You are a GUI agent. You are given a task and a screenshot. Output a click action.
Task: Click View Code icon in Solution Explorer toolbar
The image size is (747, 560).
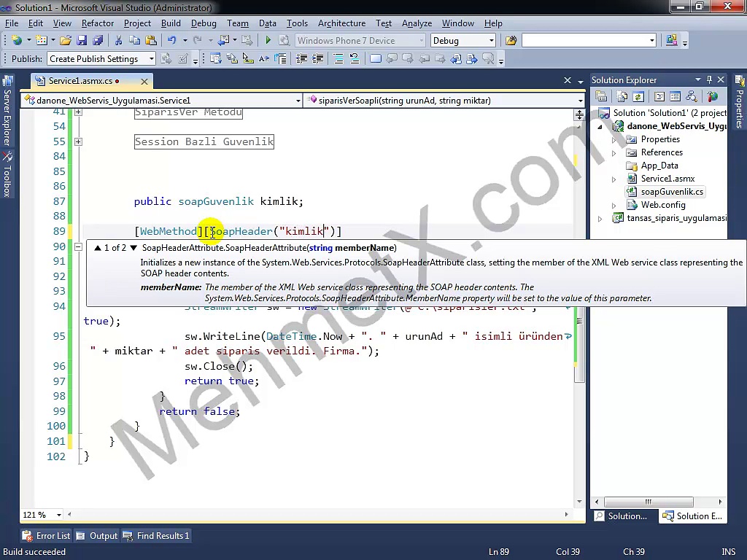point(659,97)
